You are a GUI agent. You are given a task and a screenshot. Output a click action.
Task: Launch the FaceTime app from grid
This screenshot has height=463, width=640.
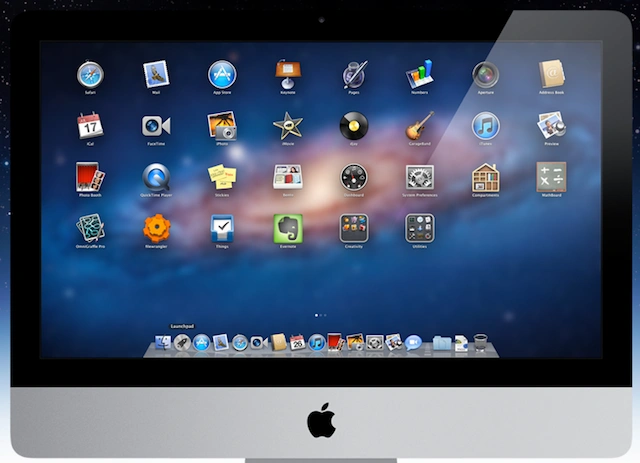point(156,126)
